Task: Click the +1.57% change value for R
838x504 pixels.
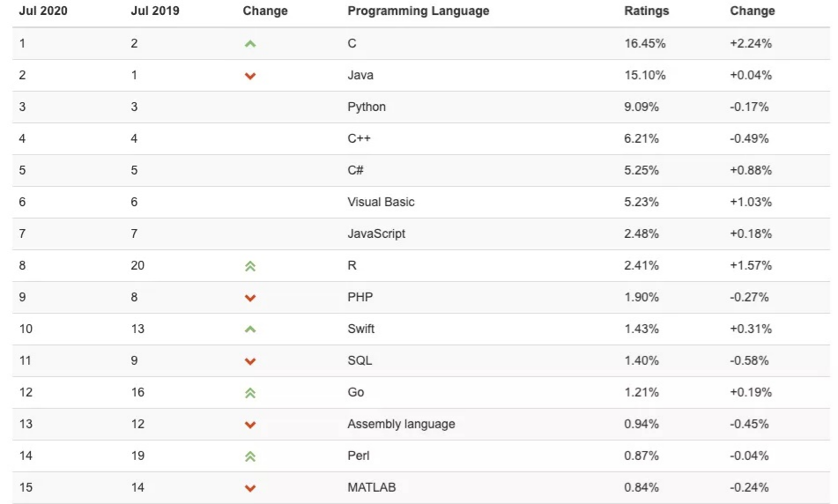Action: point(751,265)
